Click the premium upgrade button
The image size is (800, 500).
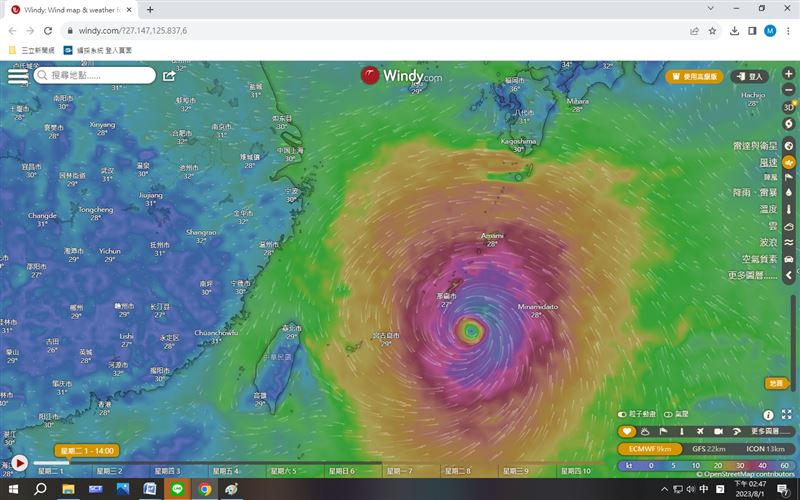click(x=693, y=76)
